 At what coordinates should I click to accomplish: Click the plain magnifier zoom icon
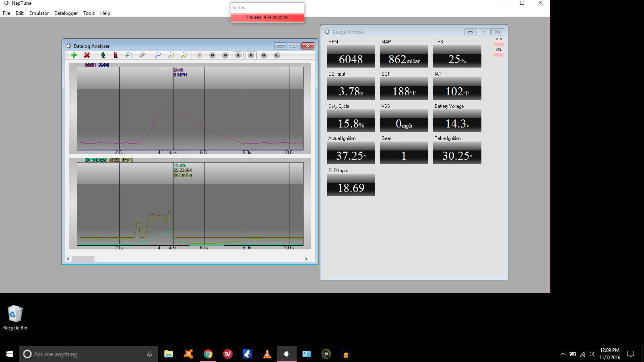[x=158, y=56]
